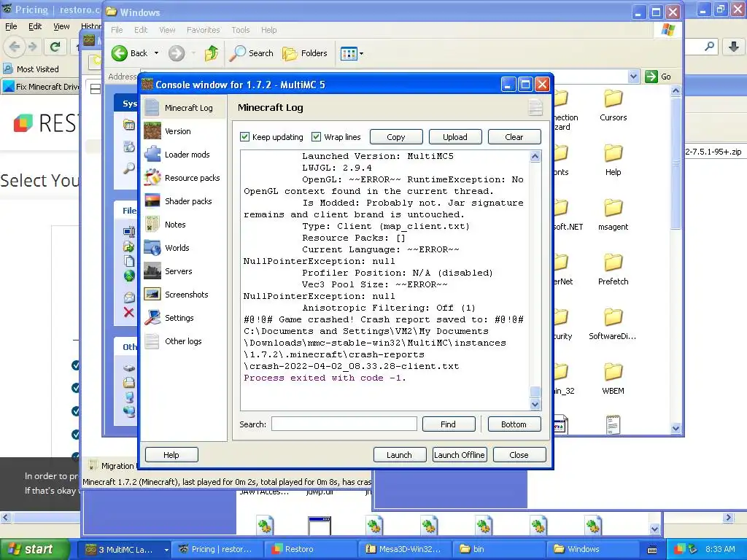Click explorer window scrollbar down arrow
The width and height of the screenshot is (747, 560).
coord(676,428)
